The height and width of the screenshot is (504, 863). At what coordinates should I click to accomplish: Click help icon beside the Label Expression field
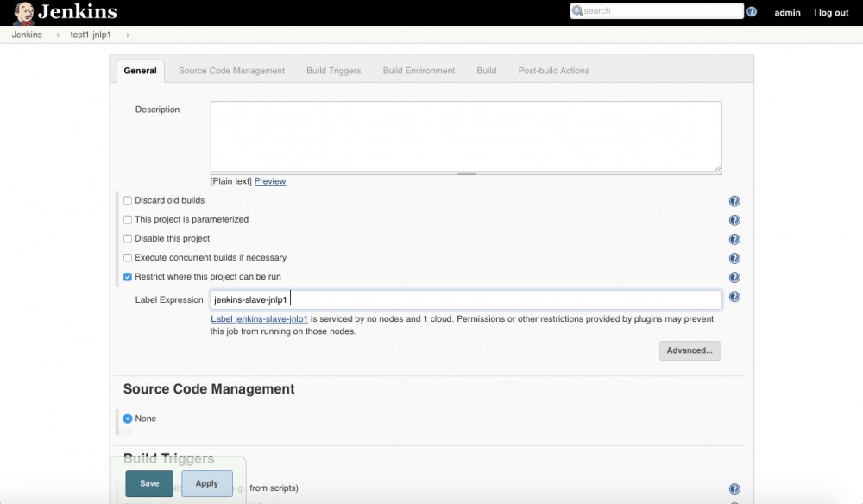point(734,297)
